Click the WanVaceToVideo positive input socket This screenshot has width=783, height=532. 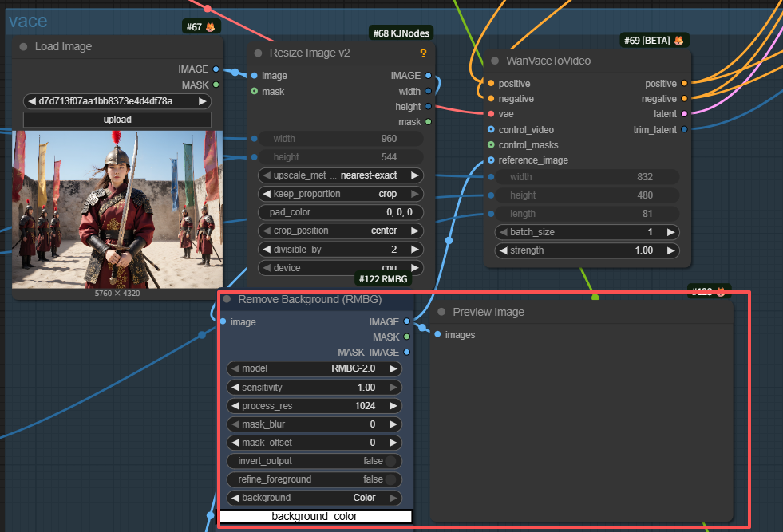point(491,83)
